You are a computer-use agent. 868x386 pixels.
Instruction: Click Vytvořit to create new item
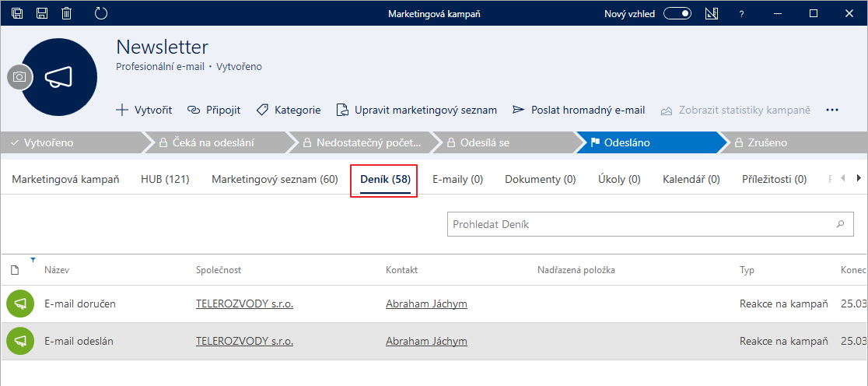[x=144, y=111]
